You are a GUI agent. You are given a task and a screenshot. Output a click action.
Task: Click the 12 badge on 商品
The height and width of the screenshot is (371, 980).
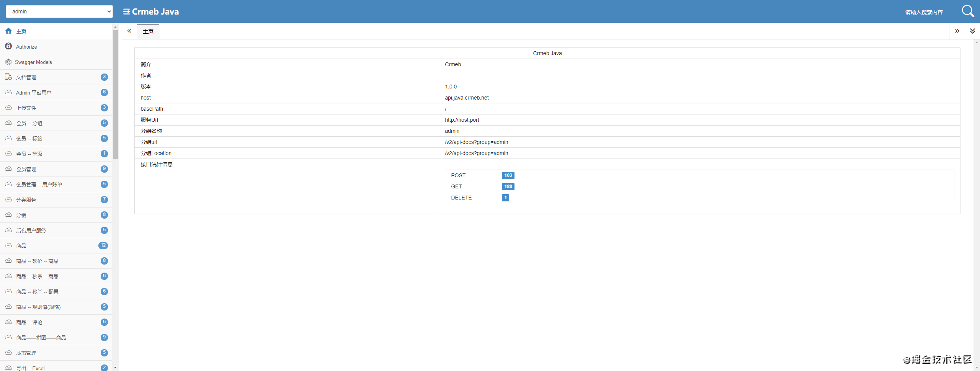(x=103, y=245)
